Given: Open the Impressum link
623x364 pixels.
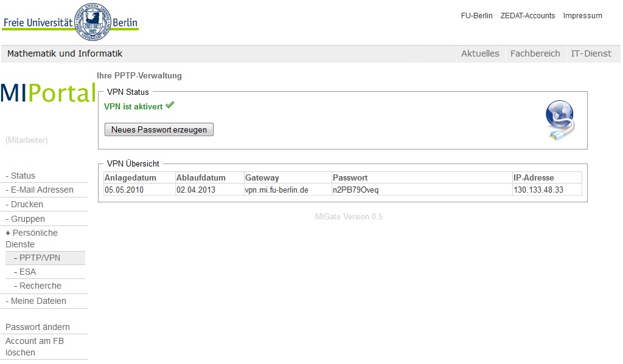Looking at the screenshot, I should pyautogui.click(x=582, y=16).
